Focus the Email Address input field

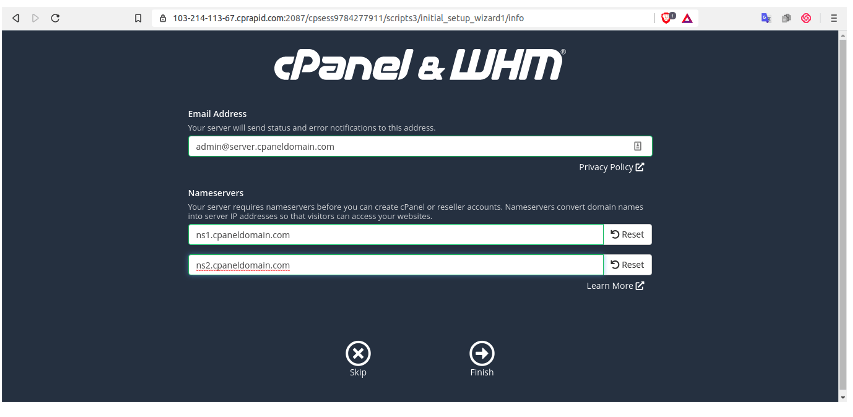tap(420, 146)
